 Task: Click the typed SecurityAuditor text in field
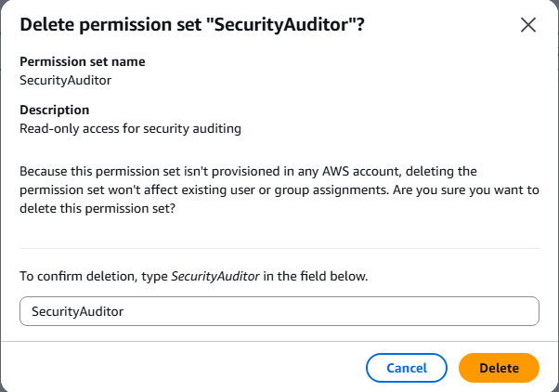[77, 311]
